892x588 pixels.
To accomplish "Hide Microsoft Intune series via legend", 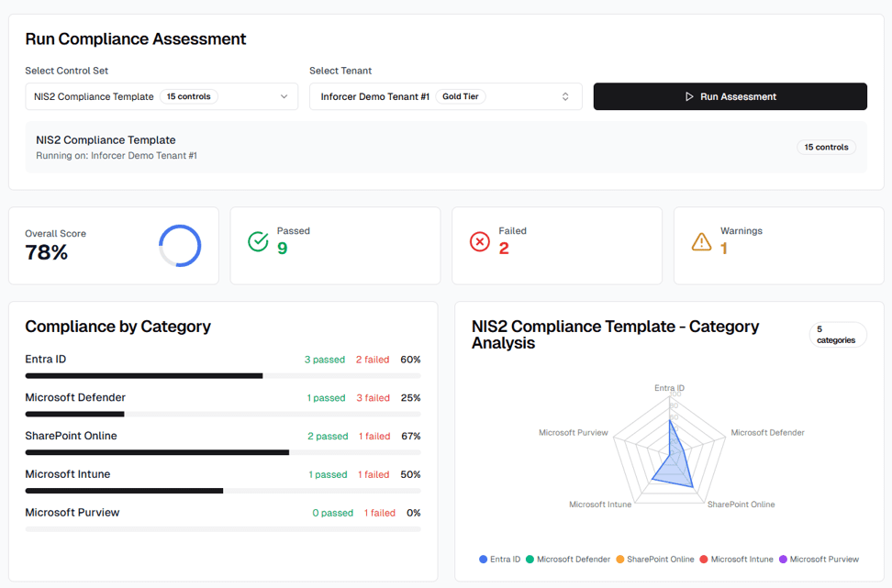I will pyautogui.click(x=736, y=559).
